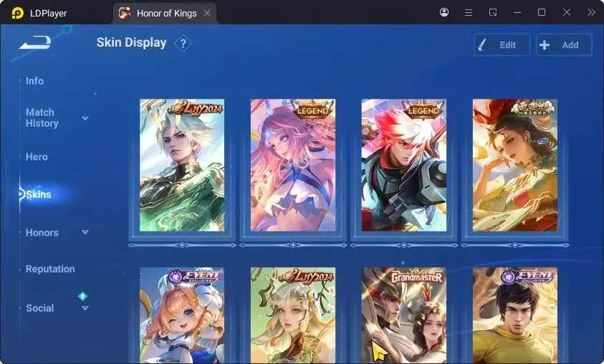Select the Skins sidebar item
The image size is (604, 364).
(x=39, y=194)
